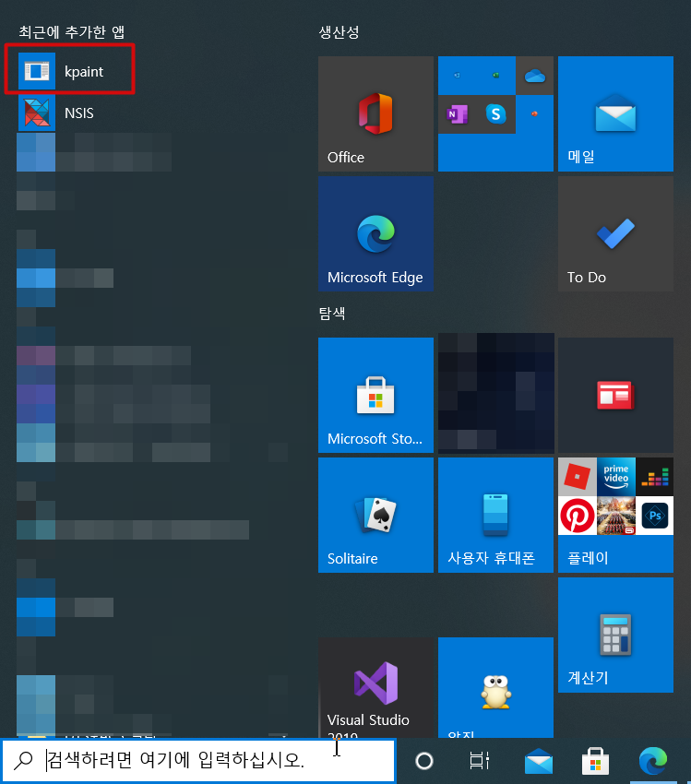Click the Cortana circle on the taskbar
Viewport: 691px width, 784px height.
coord(424,761)
